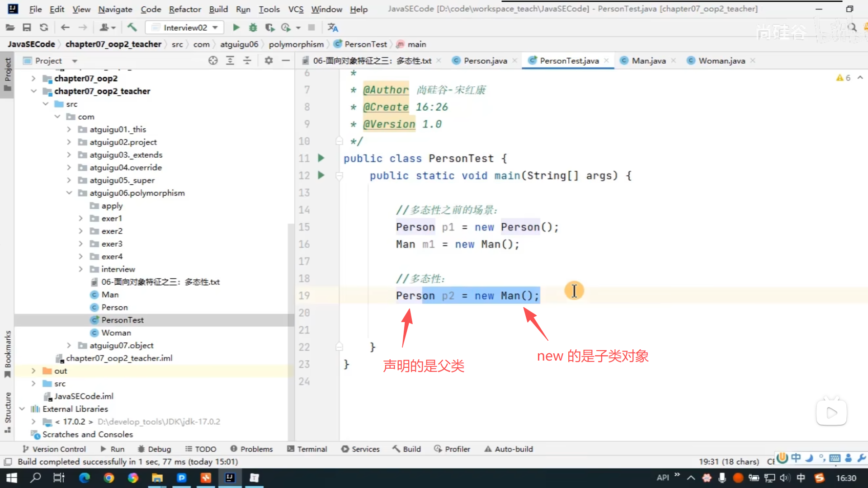Click the green Run button in toolbar
Image resolution: width=868 pixels, height=488 pixels.
236,28
